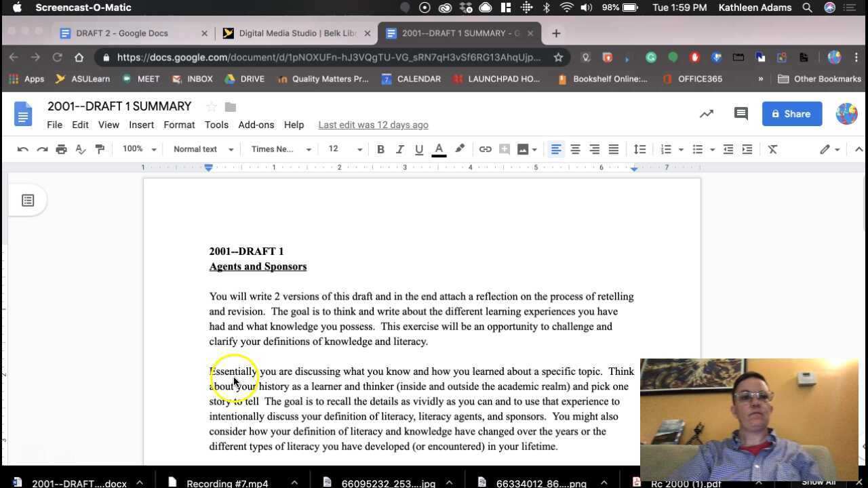Underline the selected text

pos(419,149)
